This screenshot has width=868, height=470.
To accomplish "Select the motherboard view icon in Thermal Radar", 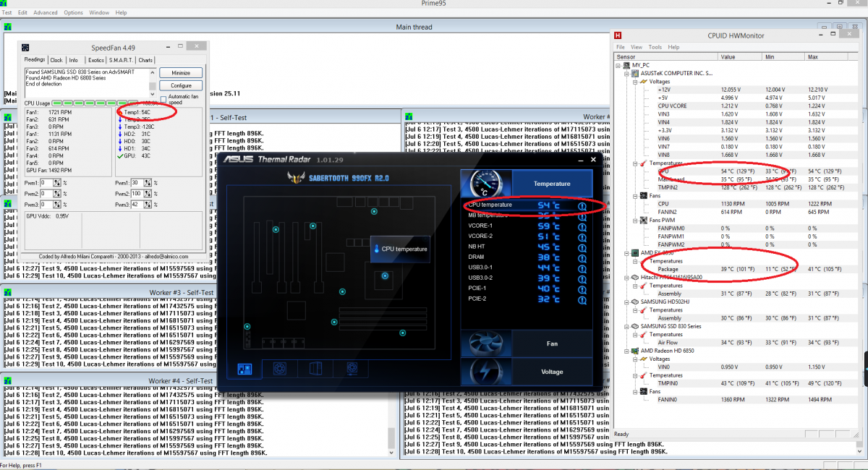I will click(244, 369).
